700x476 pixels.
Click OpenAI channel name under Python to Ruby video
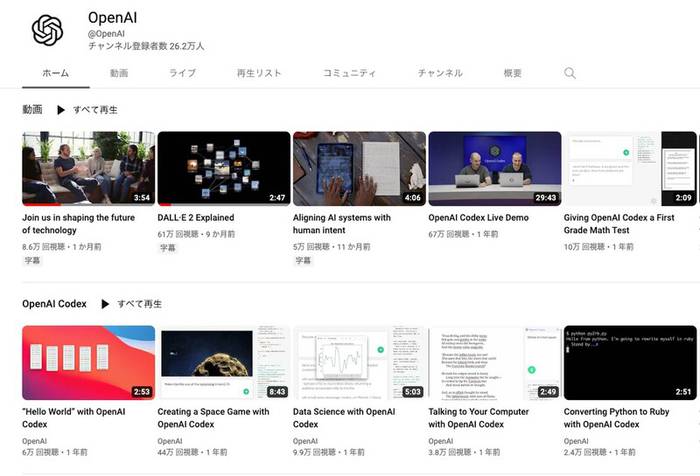(x=576, y=441)
